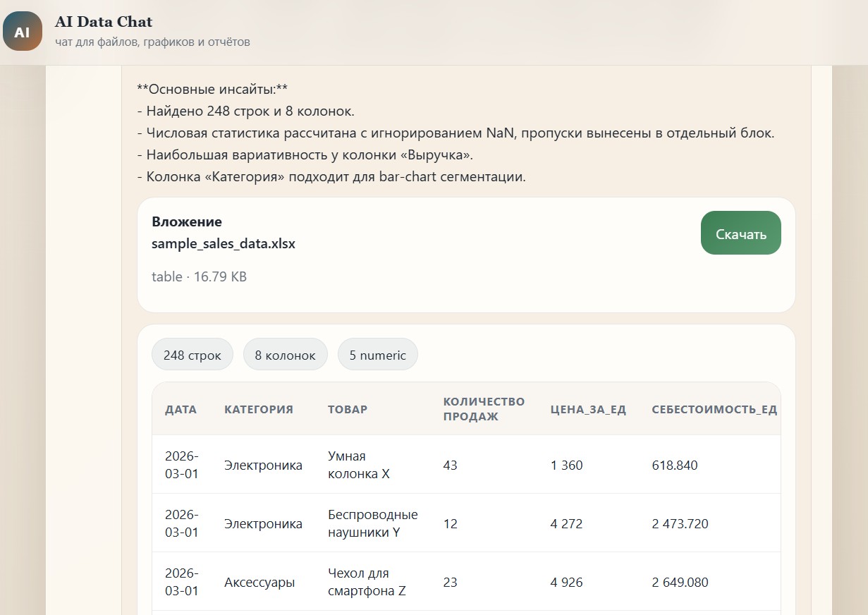This screenshot has height=615, width=868.
Task: Click the insight line about NaN пропуски
Action: [x=456, y=133]
